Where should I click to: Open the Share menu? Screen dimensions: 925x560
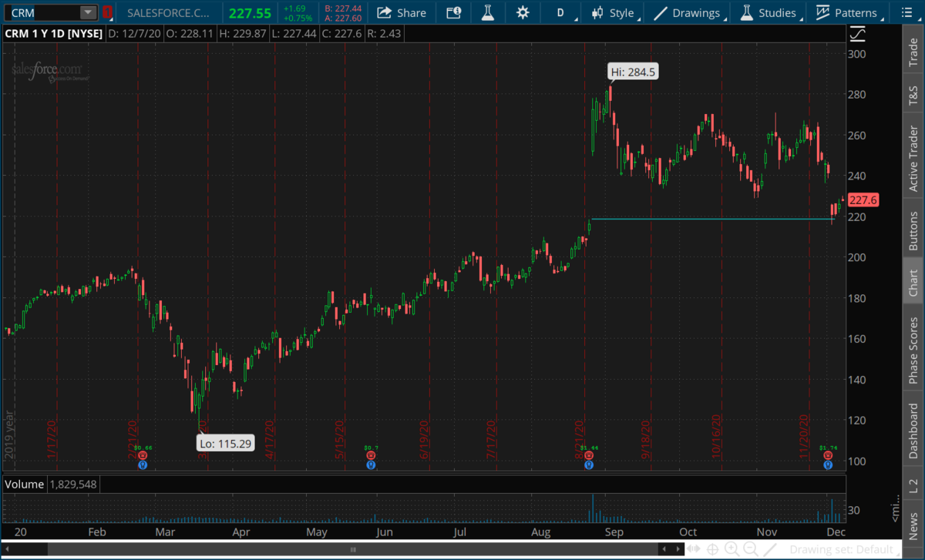coord(402,12)
